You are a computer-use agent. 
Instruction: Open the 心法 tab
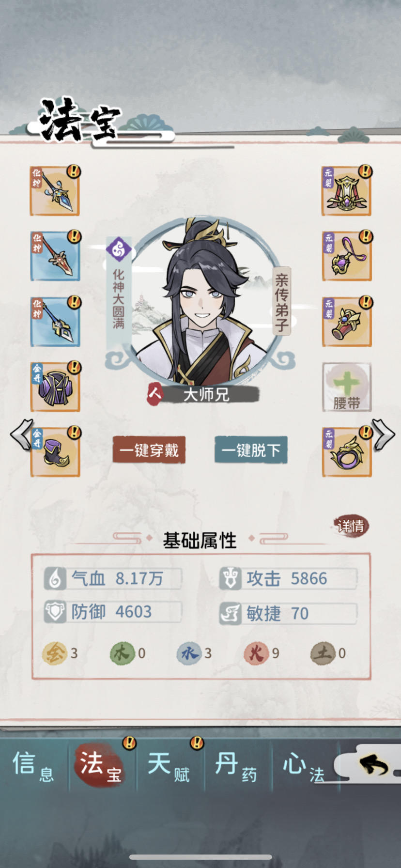304,765
